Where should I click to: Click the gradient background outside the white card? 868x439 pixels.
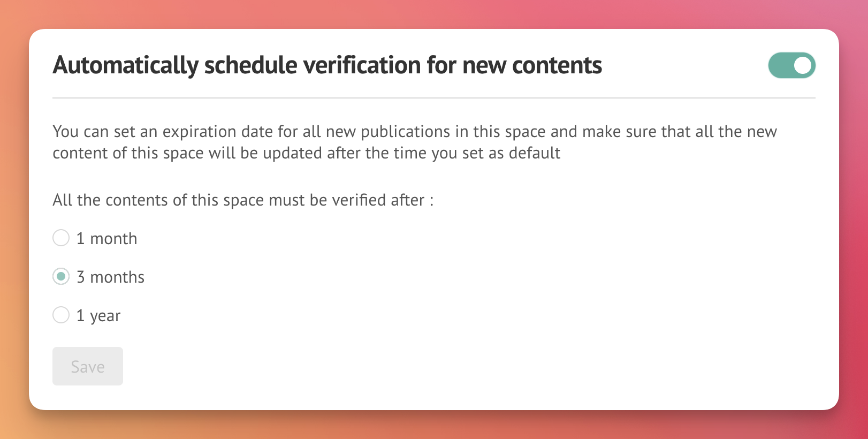434,13
